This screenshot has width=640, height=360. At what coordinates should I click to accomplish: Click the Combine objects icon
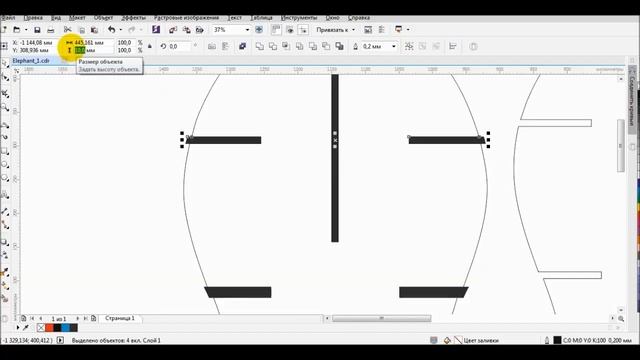tap(242, 46)
